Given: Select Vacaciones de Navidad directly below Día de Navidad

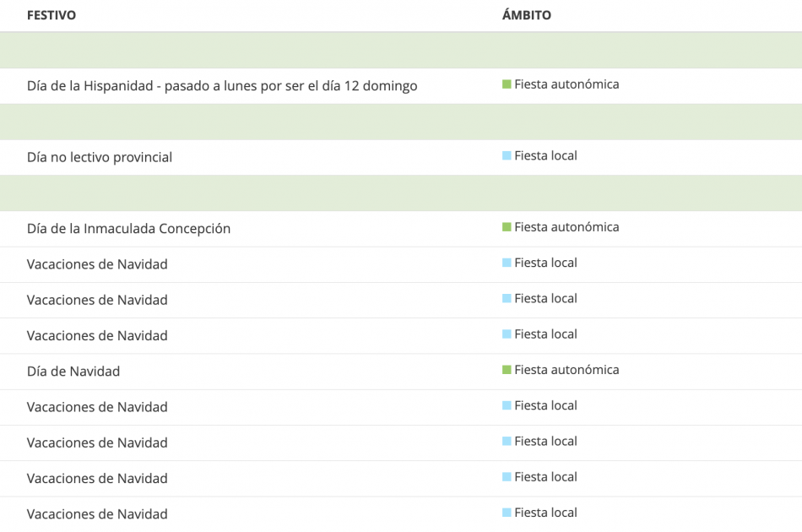Looking at the screenshot, I should [97, 407].
